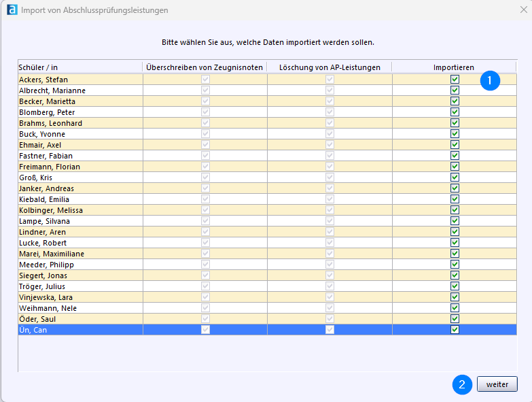This screenshot has width=532, height=402.
Task: Select the name Brahms, Leonhard
Action: (x=50, y=123)
